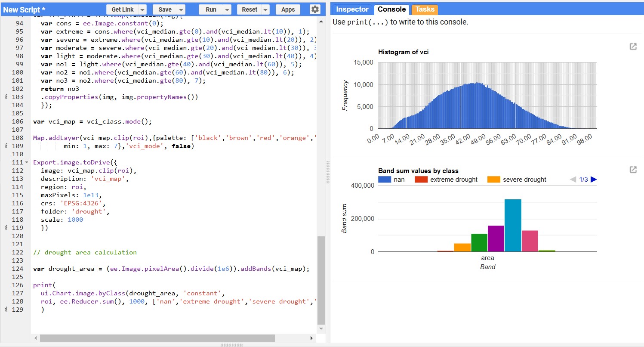Open the Save dropdown arrow
644x347 pixels.
(181, 9)
